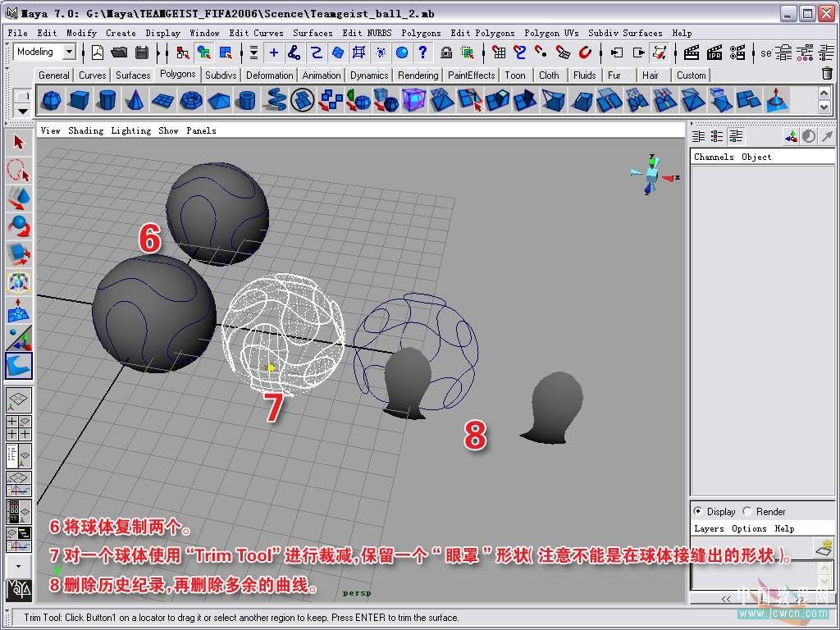This screenshot has width=840, height=630.
Task: Enable select by component type mode
Action: (226, 52)
